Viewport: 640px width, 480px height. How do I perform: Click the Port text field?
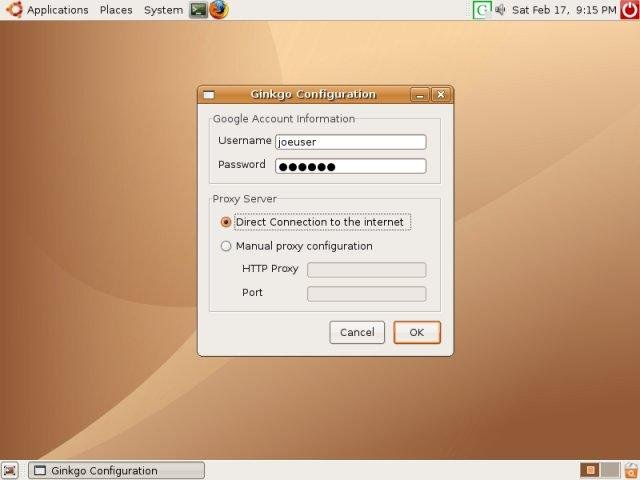pyautogui.click(x=367, y=294)
